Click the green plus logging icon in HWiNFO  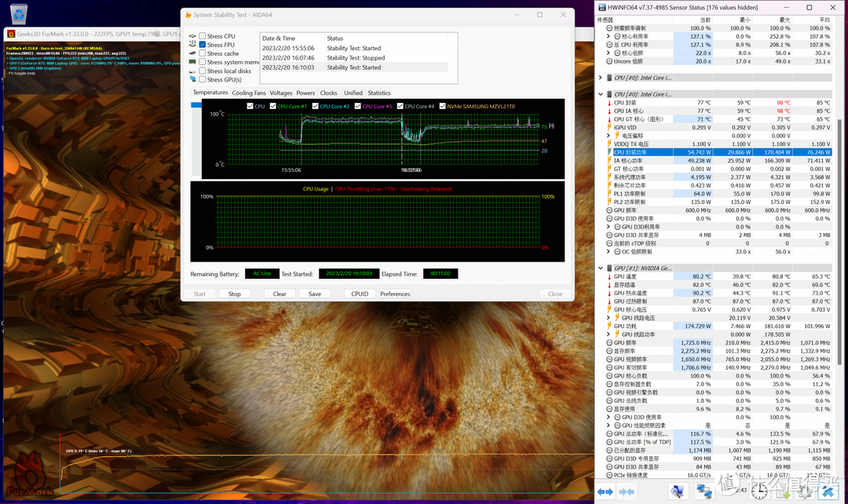pyautogui.click(x=783, y=491)
